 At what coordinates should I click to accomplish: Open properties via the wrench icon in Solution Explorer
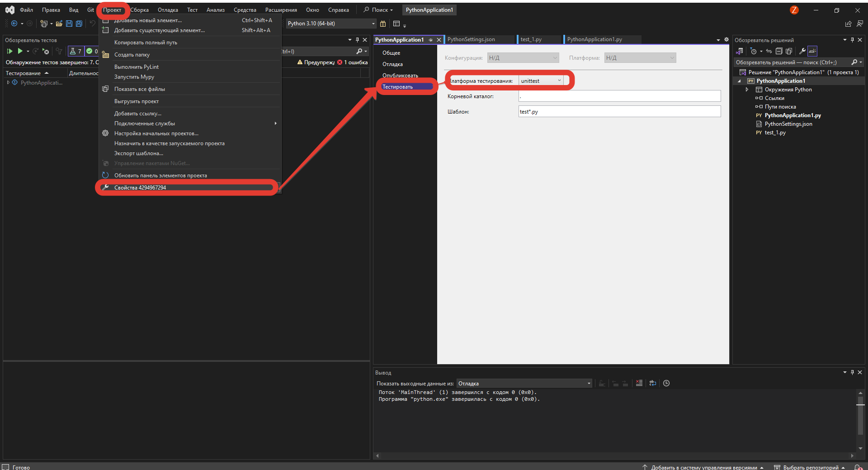click(802, 51)
